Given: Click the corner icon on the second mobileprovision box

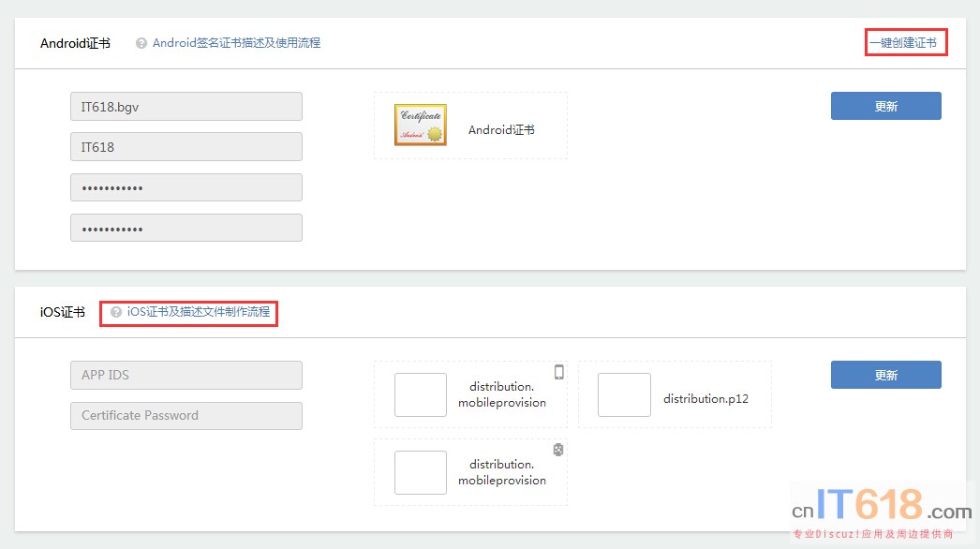Looking at the screenshot, I should [x=558, y=450].
